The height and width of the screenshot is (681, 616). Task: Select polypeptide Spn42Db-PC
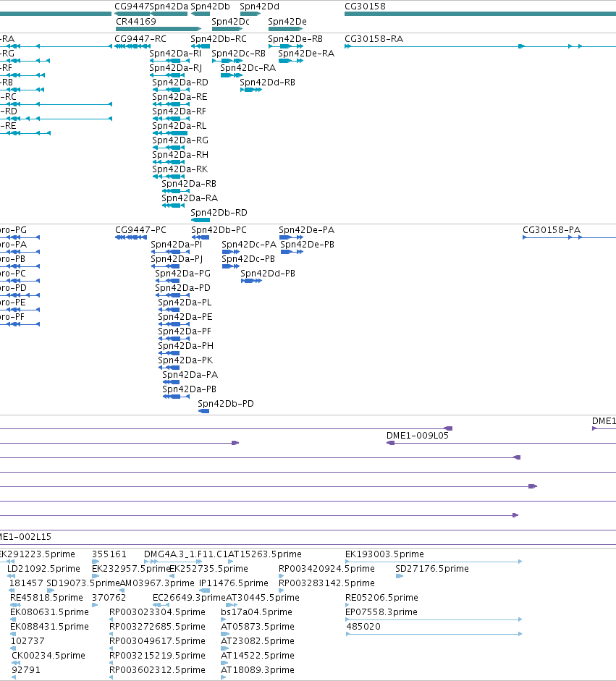pos(201,237)
